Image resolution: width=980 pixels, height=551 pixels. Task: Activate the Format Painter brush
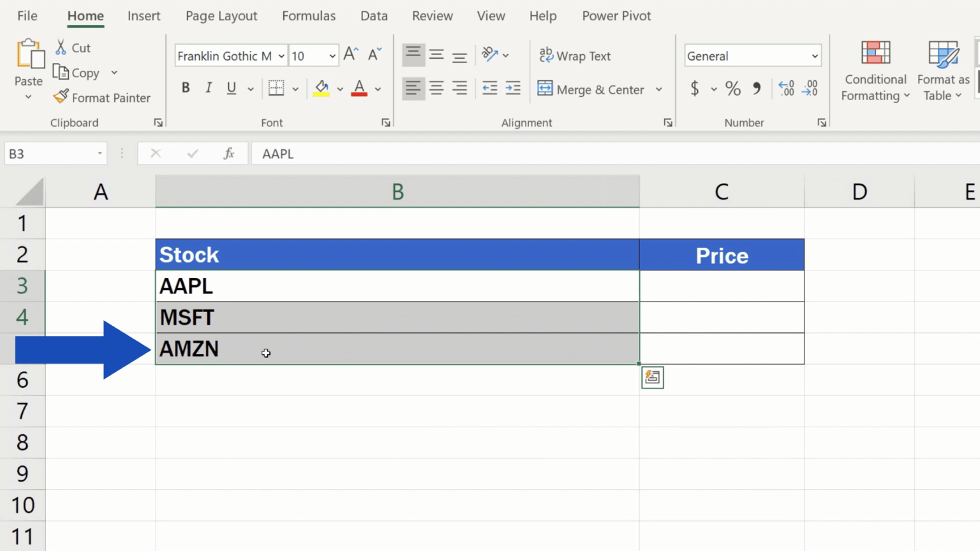102,98
